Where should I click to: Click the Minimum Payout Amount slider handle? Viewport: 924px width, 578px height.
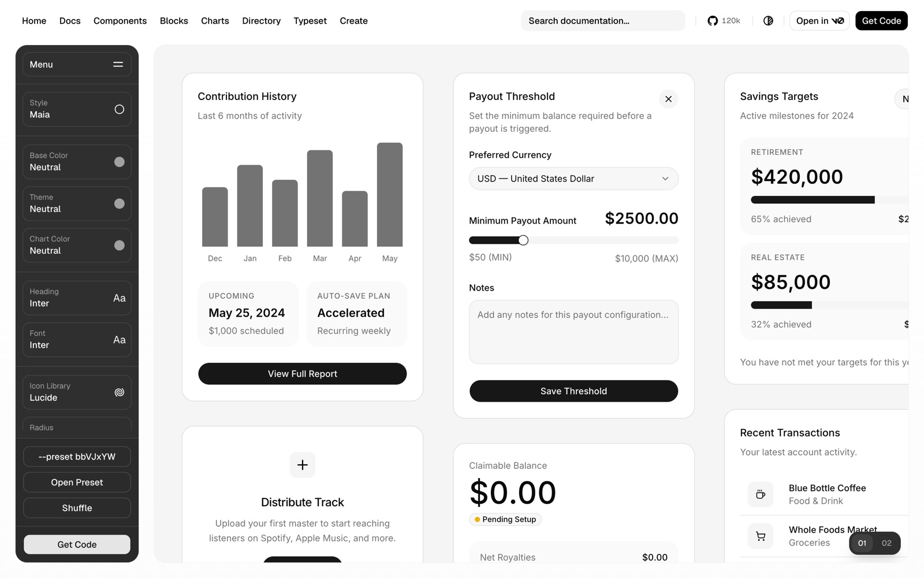pyautogui.click(x=523, y=240)
